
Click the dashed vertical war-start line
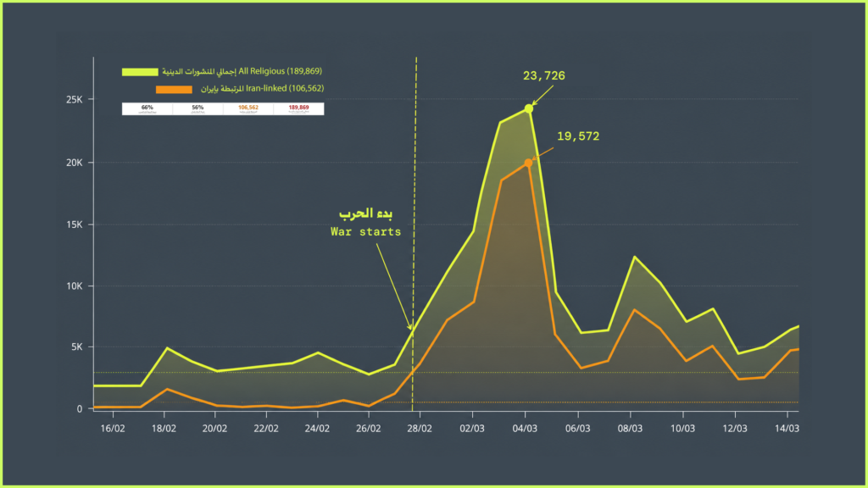pos(414,234)
